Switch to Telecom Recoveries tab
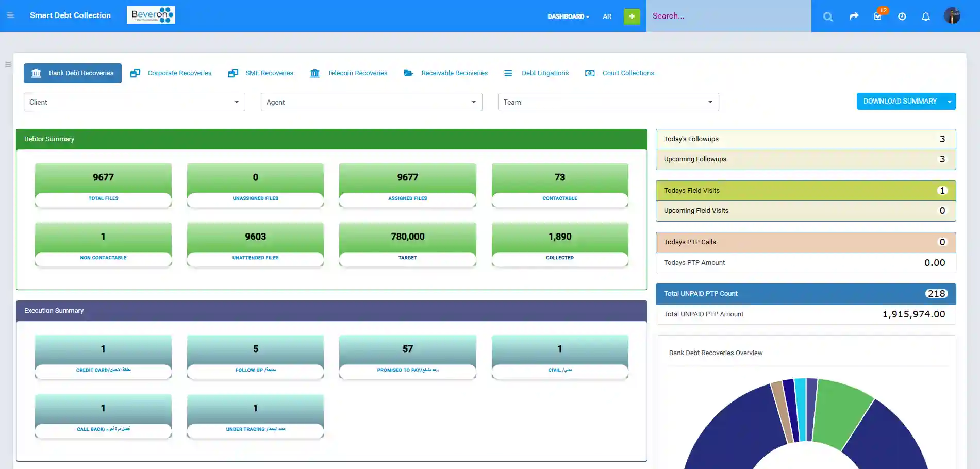 point(357,73)
